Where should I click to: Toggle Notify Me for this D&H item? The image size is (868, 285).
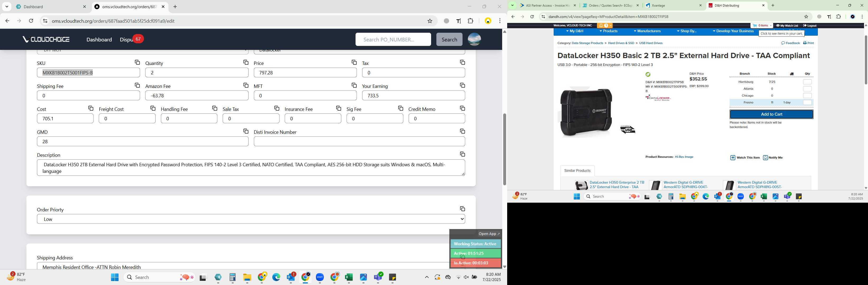[x=773, y=158]
